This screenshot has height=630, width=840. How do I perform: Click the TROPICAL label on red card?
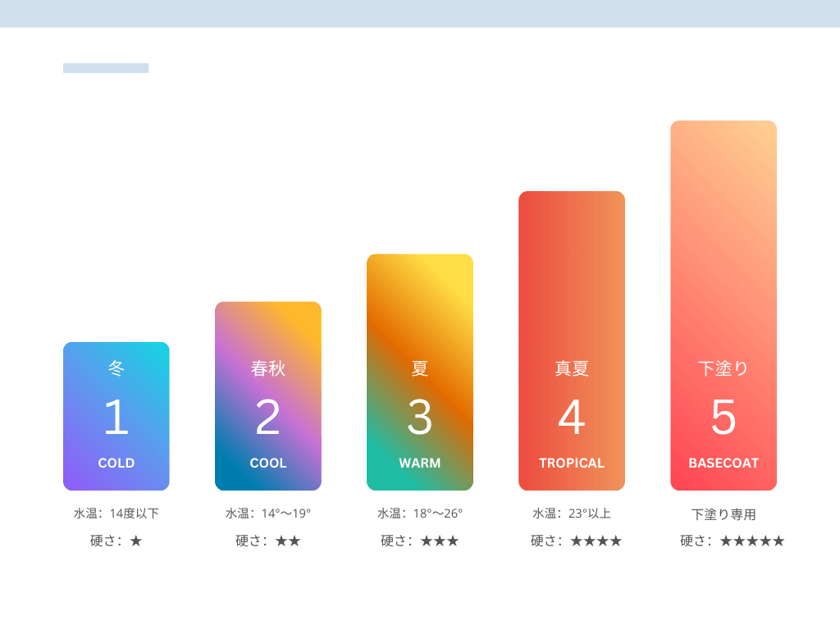point(572,463)
